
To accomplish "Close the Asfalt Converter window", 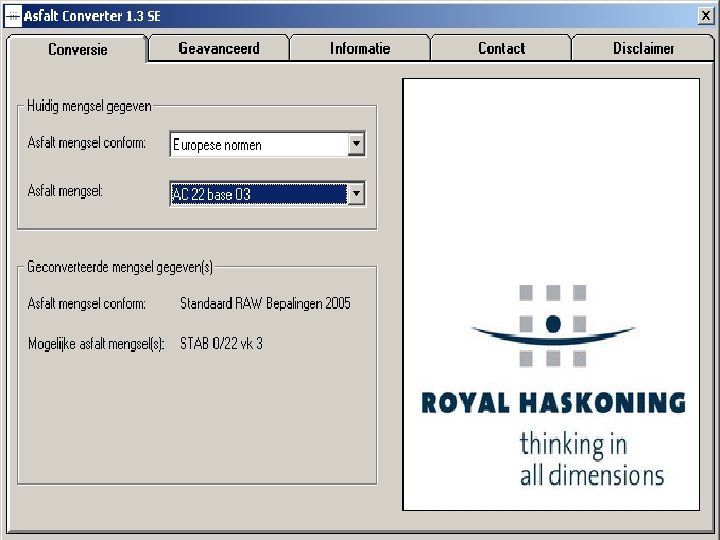I will tap(705, 16).
